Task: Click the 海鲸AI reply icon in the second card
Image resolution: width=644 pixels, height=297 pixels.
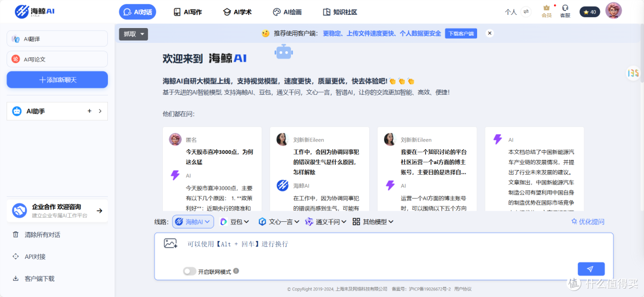Action: [283, 185]
